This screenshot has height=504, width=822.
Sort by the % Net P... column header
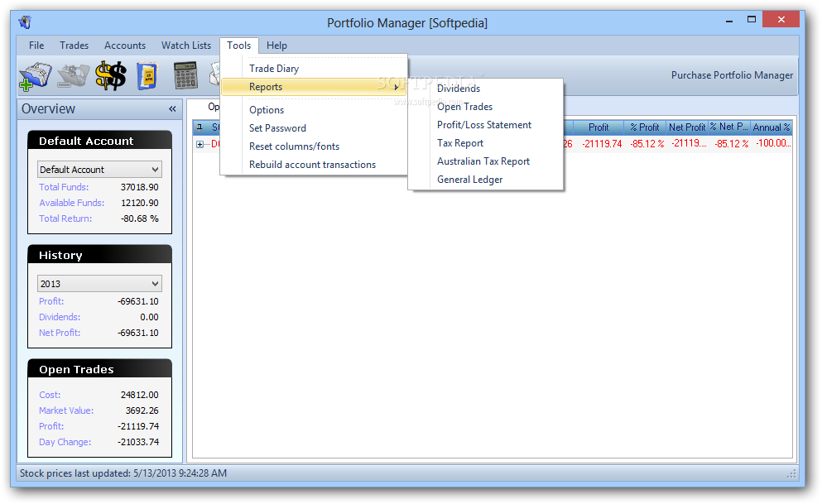coord(729,127)
